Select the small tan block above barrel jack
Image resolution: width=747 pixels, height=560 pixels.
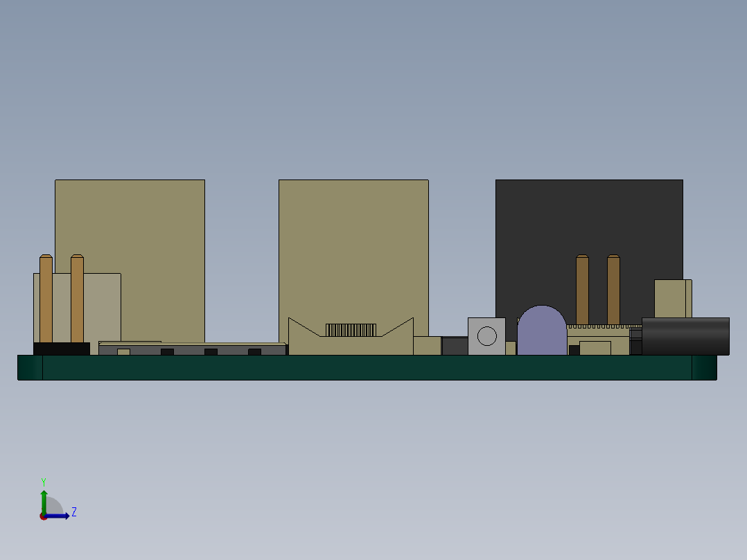[673, 299]
